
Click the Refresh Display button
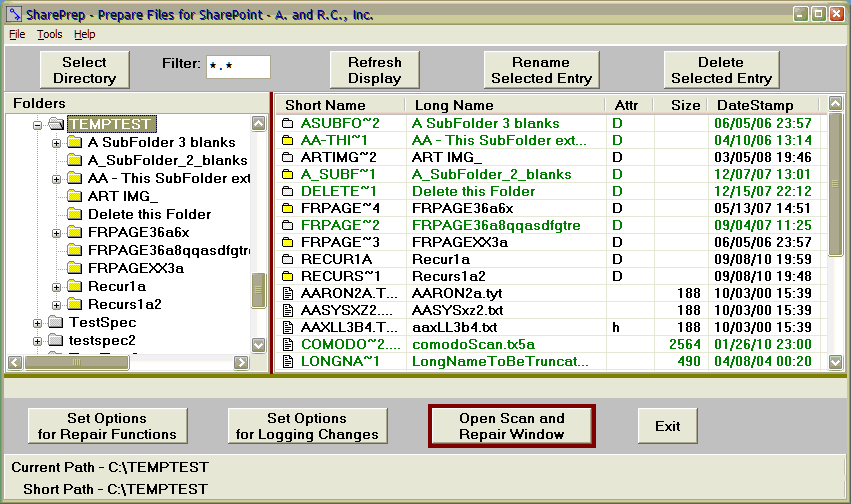374,70
